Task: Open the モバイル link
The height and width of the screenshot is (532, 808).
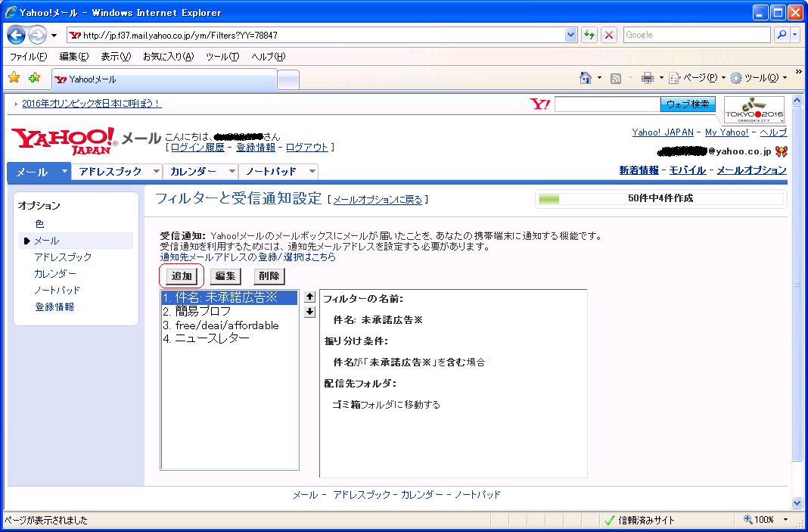Action: (688, 170)
